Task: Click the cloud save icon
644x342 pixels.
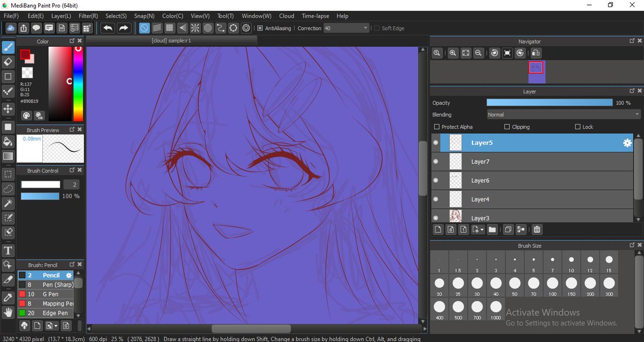Action: coord(10,28)
